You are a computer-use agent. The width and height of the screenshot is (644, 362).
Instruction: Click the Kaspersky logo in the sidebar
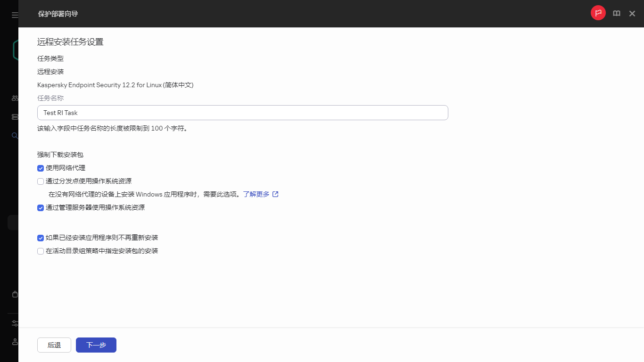pyautogui.click(x=15, y=49)
